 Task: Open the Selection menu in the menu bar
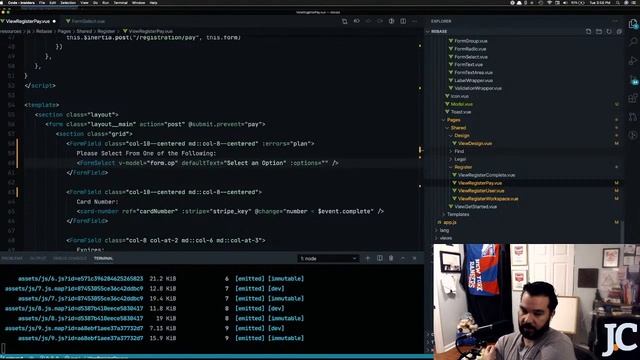pyautogui.click(x=68, y=2)
